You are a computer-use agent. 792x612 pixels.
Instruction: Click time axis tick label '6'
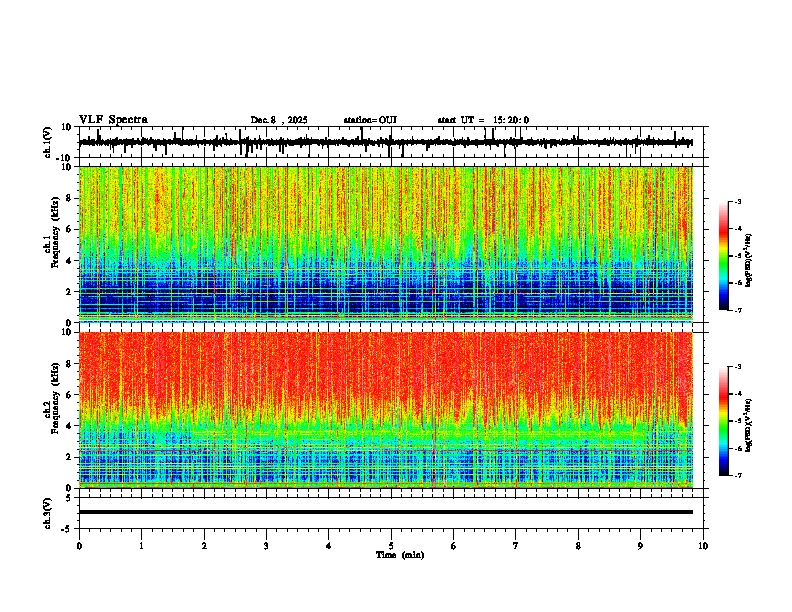[x=454, y=546]
